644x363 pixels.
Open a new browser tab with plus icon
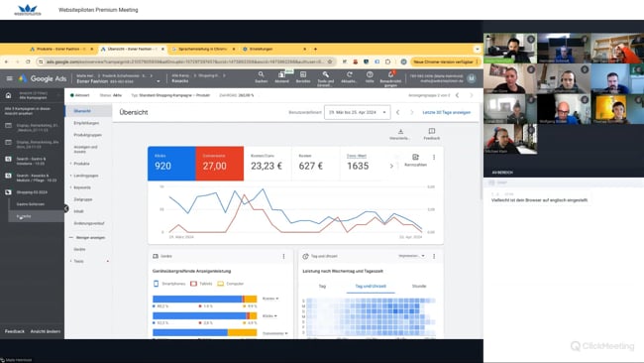(x=315, y=49)
